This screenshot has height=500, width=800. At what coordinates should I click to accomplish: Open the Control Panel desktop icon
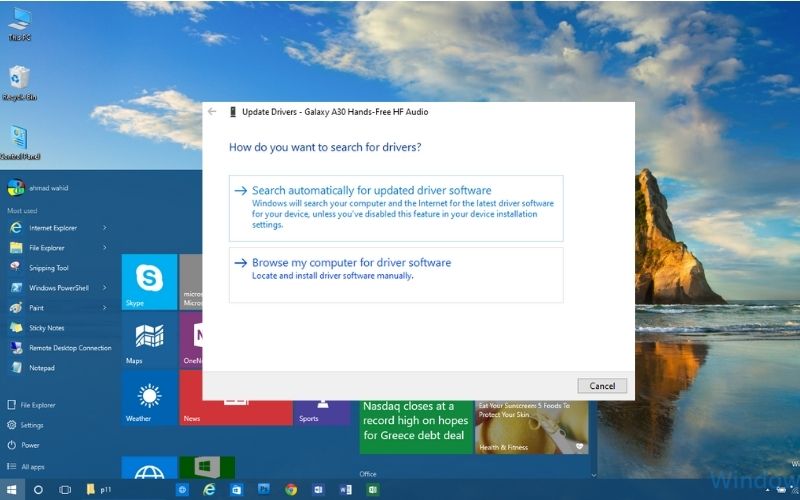point(19,142)
